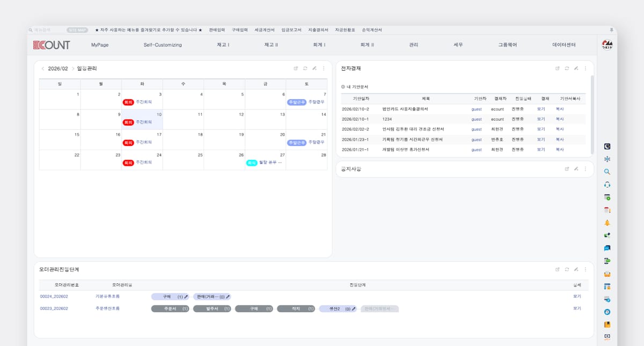Screen dimensions: 644x346
Task: Click the pin icon on 공지사항 panel
Action: point(576,169)
